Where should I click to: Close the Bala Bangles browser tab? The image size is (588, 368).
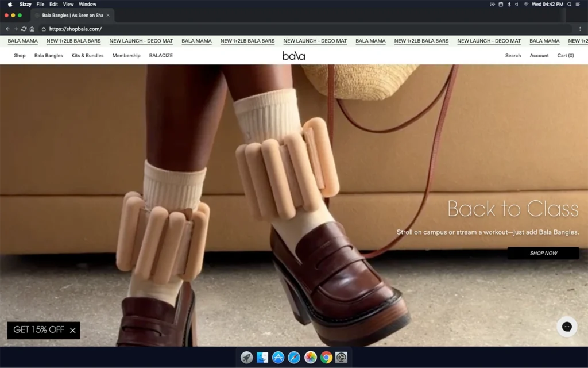[108, 16]
